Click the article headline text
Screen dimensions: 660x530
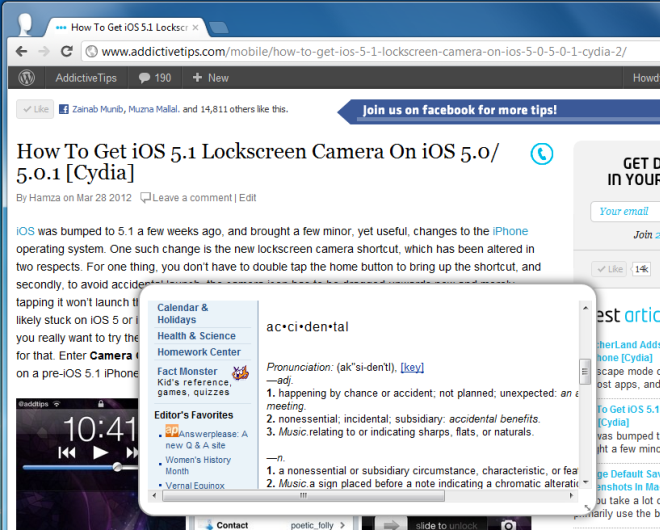tap(258, 162)
